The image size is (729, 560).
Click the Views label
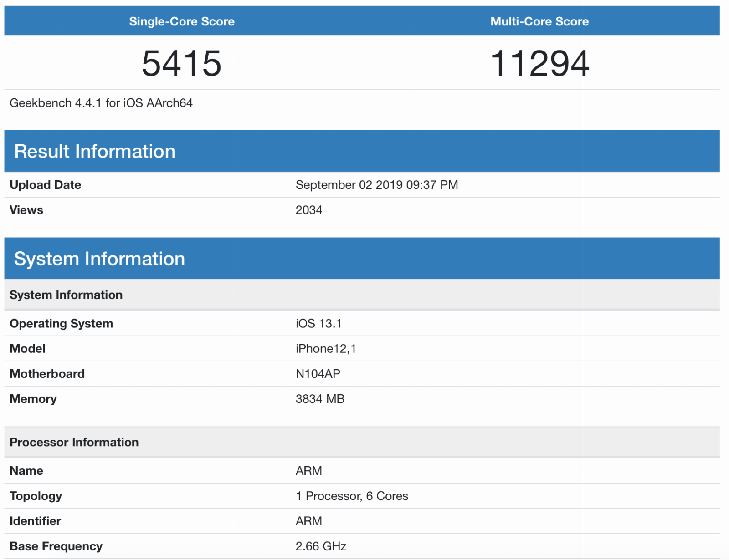coord(26,210)
